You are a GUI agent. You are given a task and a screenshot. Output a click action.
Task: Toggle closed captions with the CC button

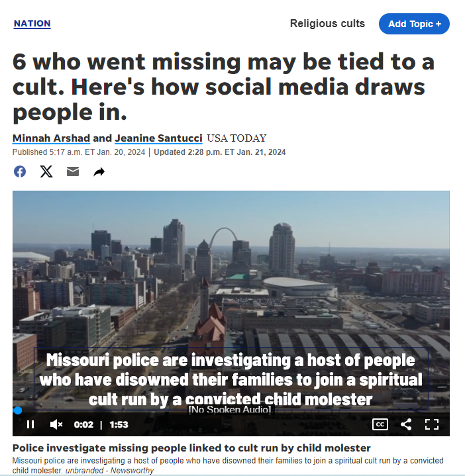pyautogui.click(x=380, y=424)
